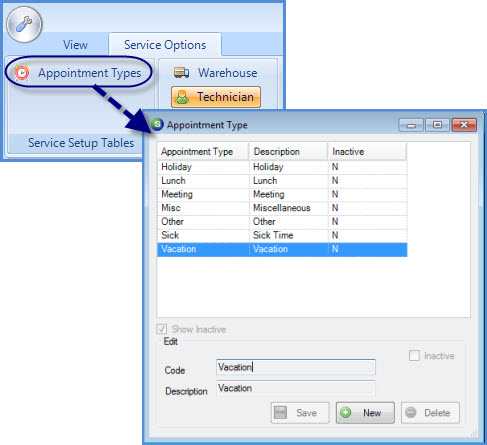
Task: Click the Technician person icon
Action: point(182,97)
